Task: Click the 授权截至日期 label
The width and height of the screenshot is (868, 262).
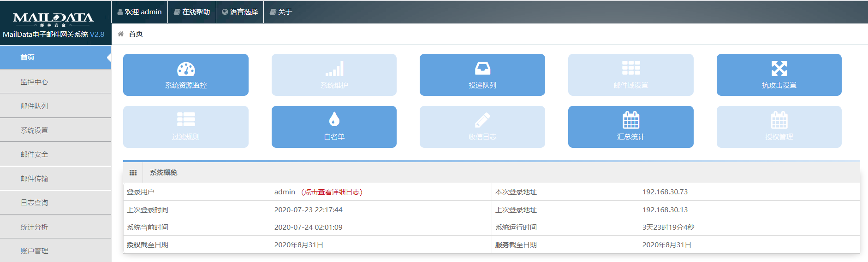Action: coord(148,245)
